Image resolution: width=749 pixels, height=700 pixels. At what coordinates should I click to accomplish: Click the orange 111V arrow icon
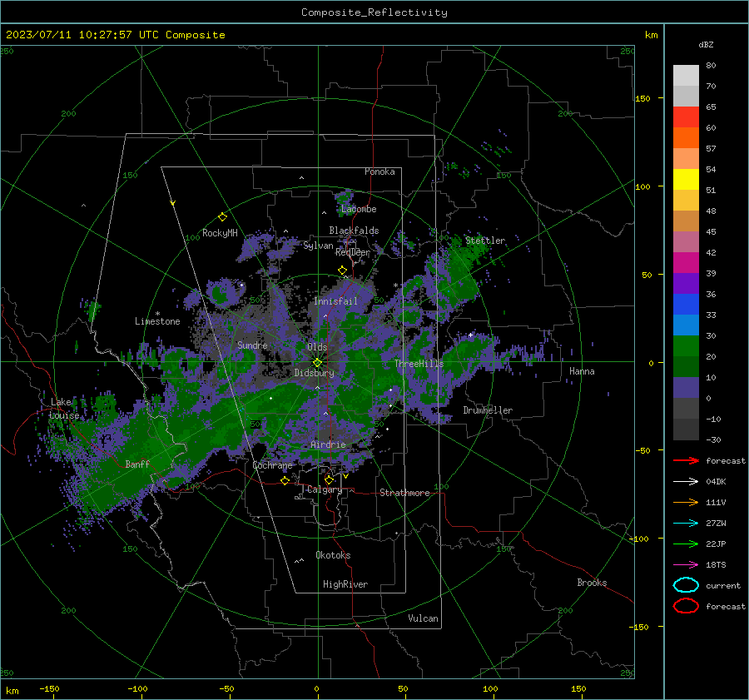[x=686, y=502]
